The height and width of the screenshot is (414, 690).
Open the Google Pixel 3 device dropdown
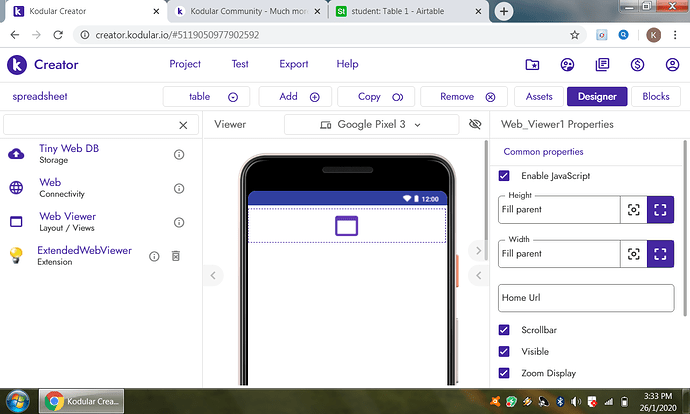(x=371, y=125)
